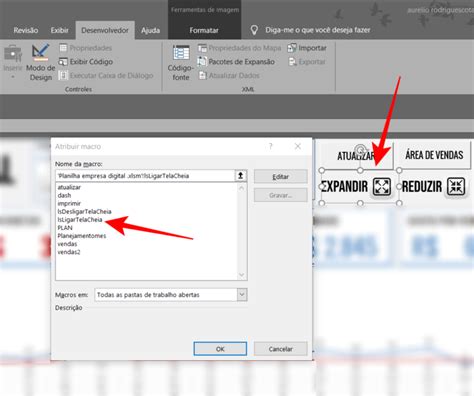The image size is (474, 396).
Task: Click the EXPANDIR fullscreen icon
Action: point(382,186)
